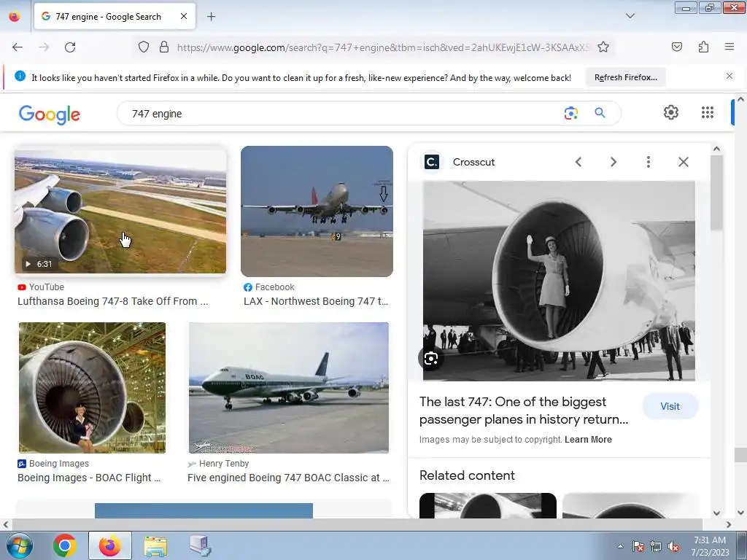Click the Crosscut site logo
The width and height of the screenshot is (747, 560).
(x=432, y=162)
